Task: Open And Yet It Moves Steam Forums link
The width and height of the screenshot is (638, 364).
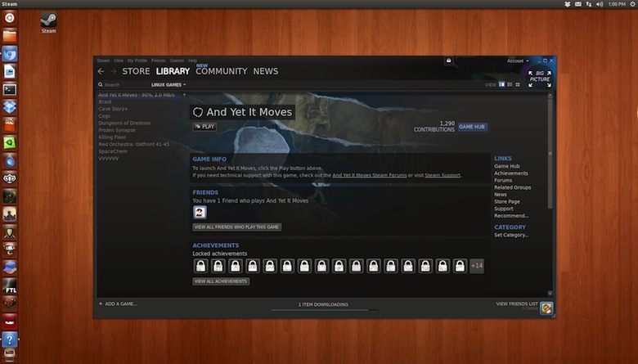Action: click(x=370, y=175)
